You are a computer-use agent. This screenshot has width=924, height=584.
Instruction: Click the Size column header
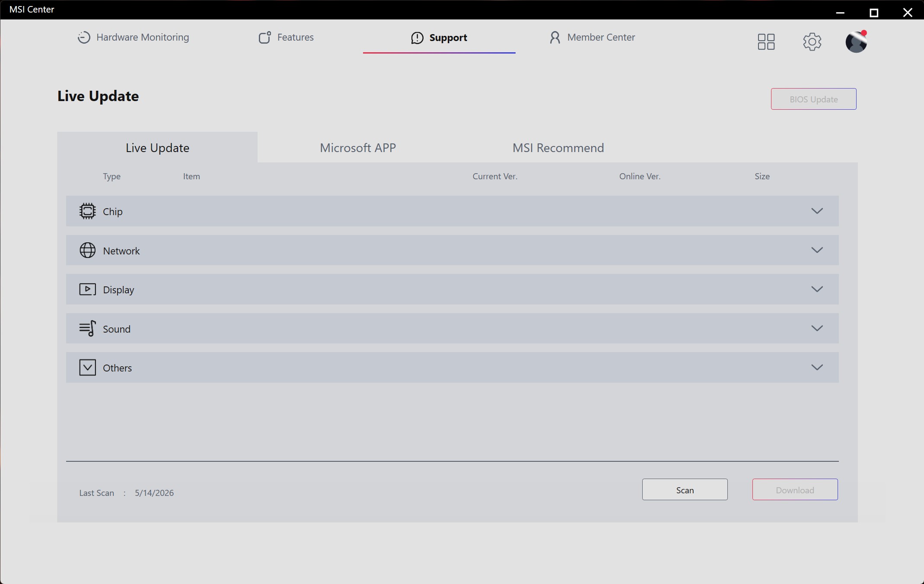point(762,176)
